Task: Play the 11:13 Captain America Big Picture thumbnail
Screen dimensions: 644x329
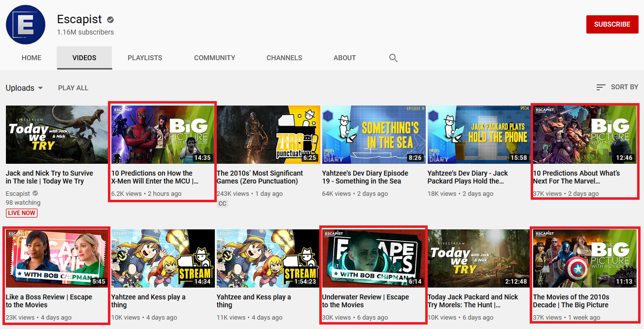Action: pos(584,258)
